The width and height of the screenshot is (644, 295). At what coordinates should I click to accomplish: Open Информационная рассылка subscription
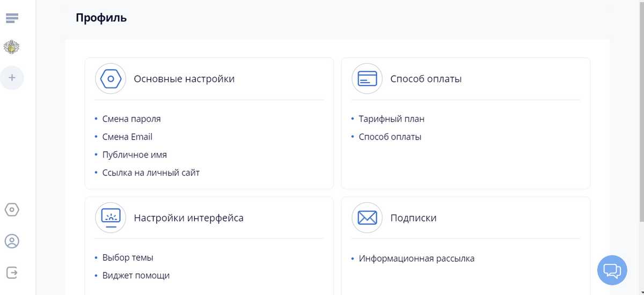point(416,259)
